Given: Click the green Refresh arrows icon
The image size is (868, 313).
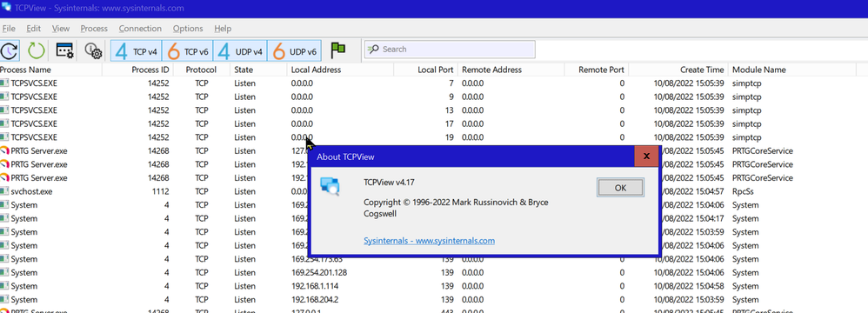Looking at the screenshot, I should coord(36,50).
